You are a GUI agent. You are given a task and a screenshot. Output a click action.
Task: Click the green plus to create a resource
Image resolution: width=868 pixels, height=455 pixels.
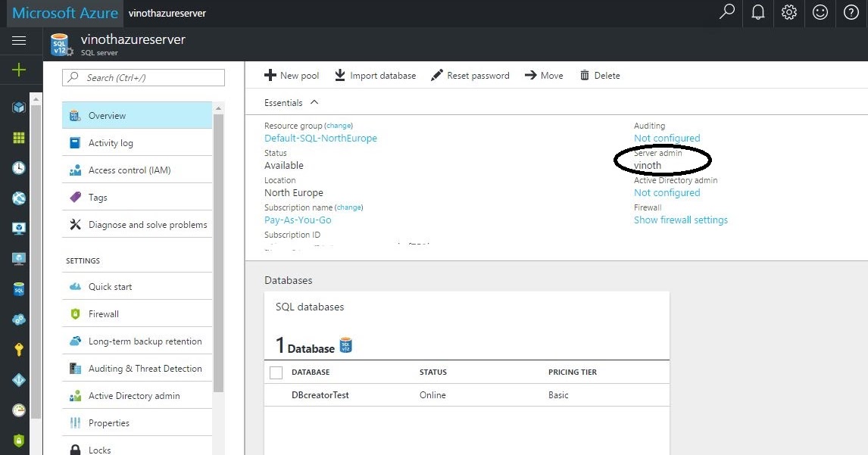coord(20,70)
